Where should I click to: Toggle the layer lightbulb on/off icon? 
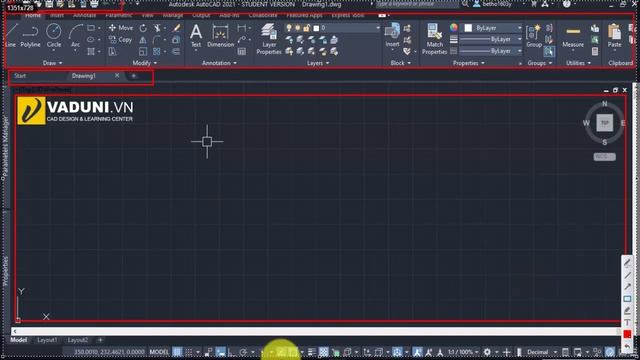click(x=289, y=28)
